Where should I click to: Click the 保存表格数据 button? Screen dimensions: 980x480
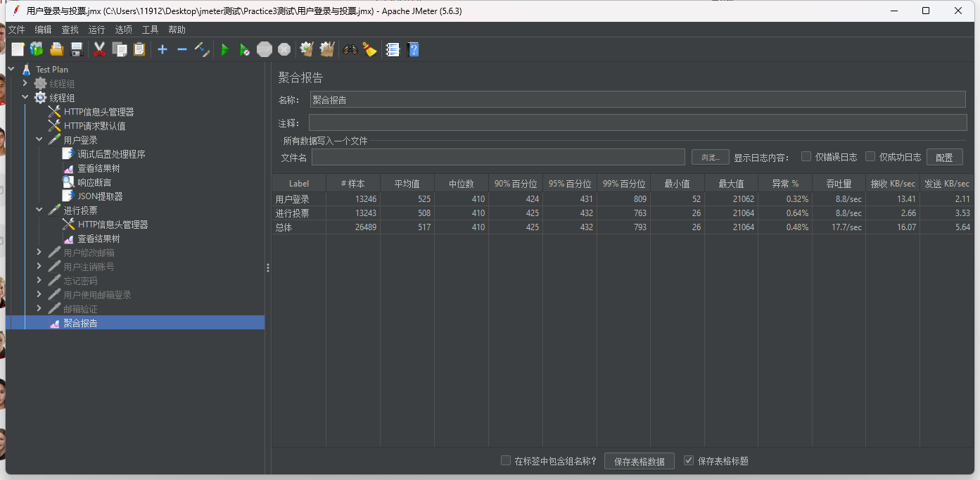pos(639,461)
